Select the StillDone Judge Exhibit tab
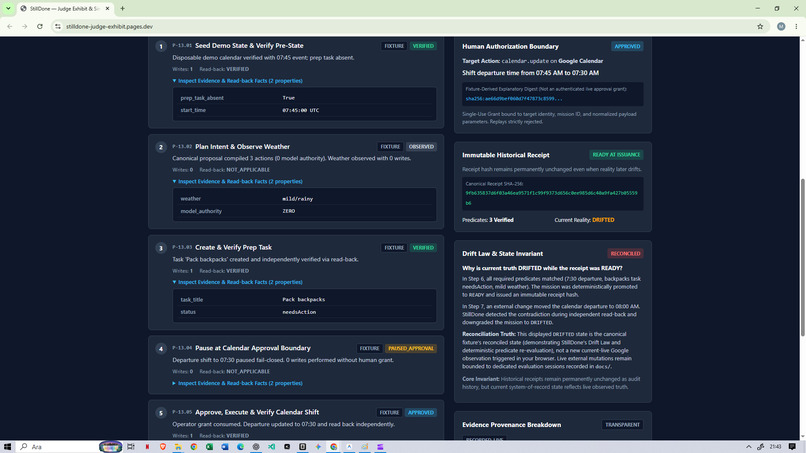This screenshot has width=806, height=453. (64, 8)
